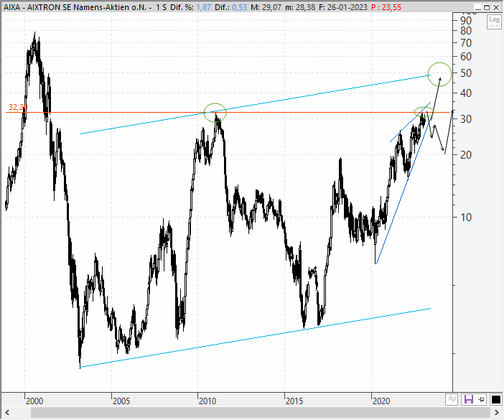The height and width of the screenshot is (420, 504).
Task: Click the left scroll arrow
Action: pyautogui.click(x=7, y=413)
